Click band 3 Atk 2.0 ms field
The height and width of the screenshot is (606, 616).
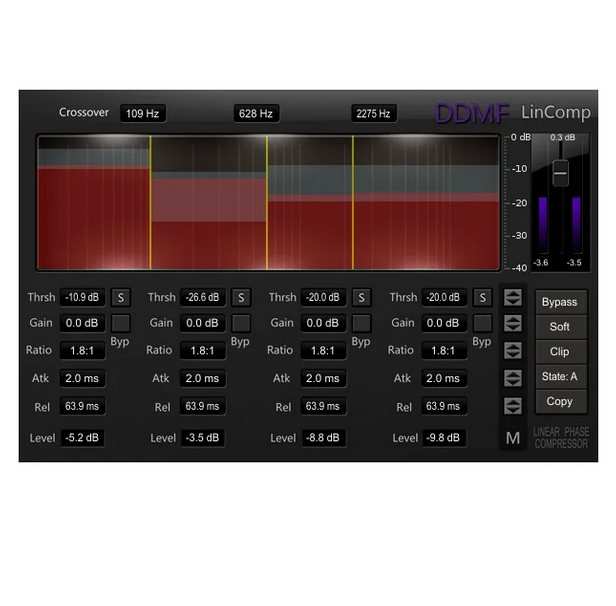(323, 378)
